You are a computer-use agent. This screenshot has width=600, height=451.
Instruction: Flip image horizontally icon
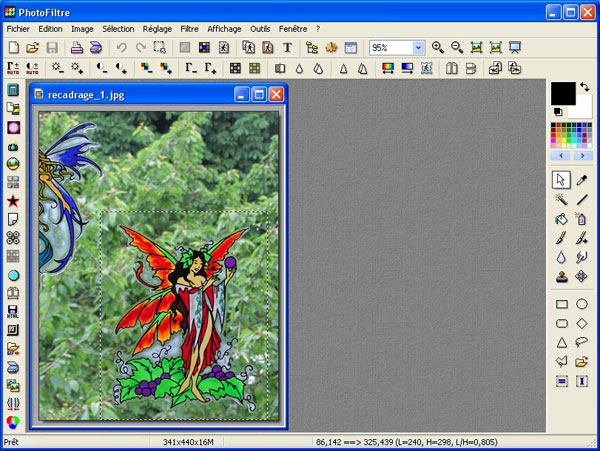pyautogui.click(x=452, y=68)
